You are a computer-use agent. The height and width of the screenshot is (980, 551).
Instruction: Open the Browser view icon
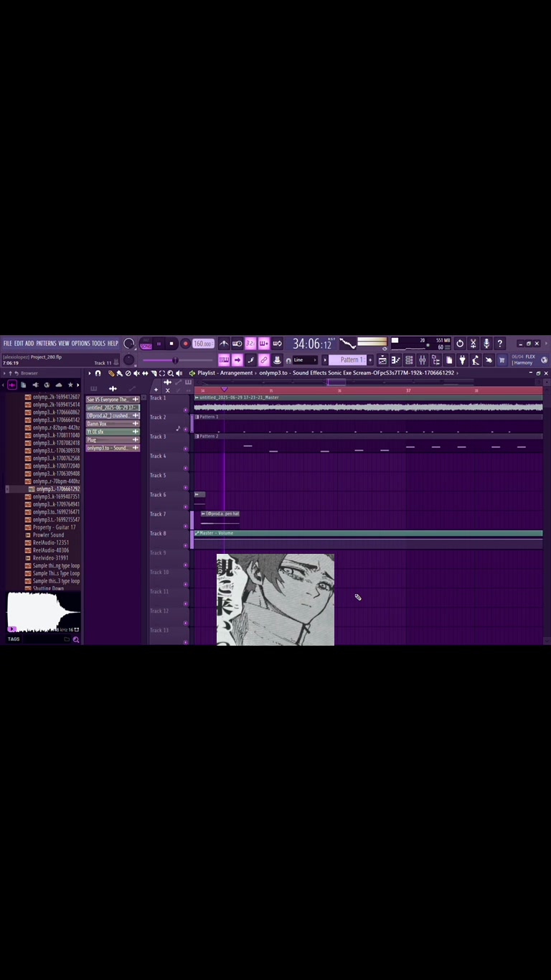(435, 360)
